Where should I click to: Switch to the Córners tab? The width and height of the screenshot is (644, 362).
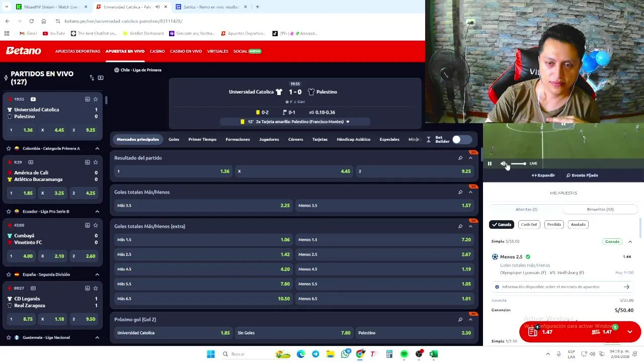pyautogui.click(x=295, y=139)
